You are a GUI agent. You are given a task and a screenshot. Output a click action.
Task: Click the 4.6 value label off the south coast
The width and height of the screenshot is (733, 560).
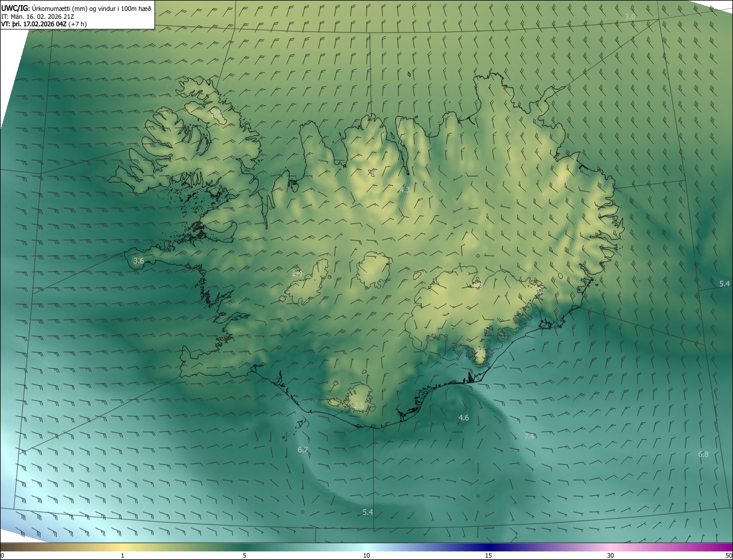click(464, 418)
